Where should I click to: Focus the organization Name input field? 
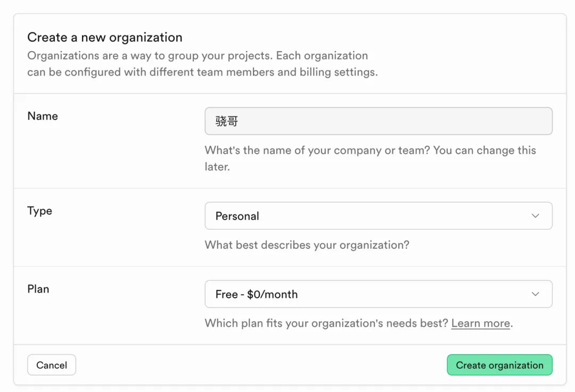tap(378, 121)
